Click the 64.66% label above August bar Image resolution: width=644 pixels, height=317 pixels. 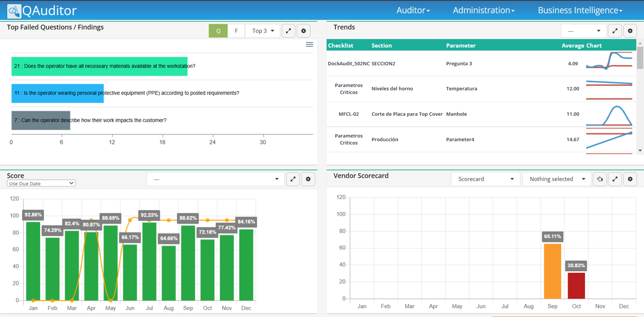(x=169, y=239)
